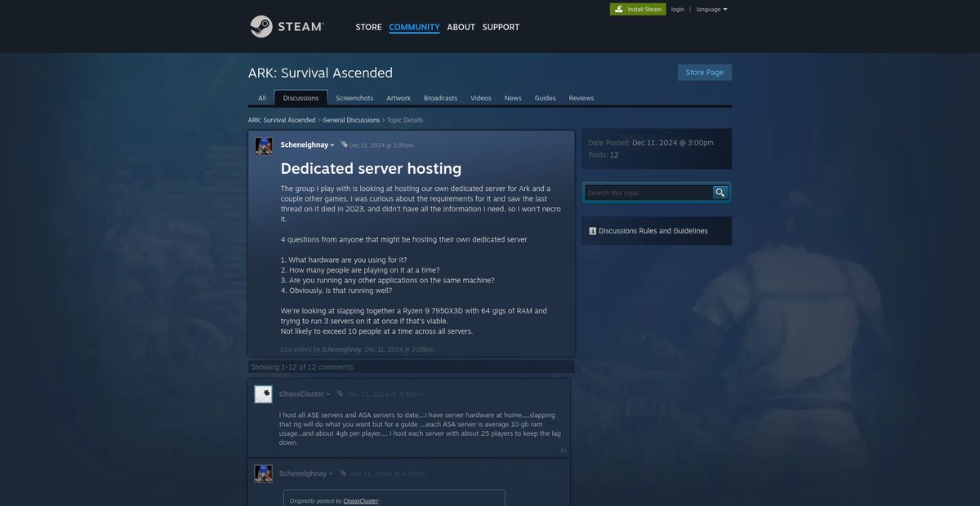
Task: Open ChaosCluster's avatar thumbnail
Action: click(x=263, y=394)
